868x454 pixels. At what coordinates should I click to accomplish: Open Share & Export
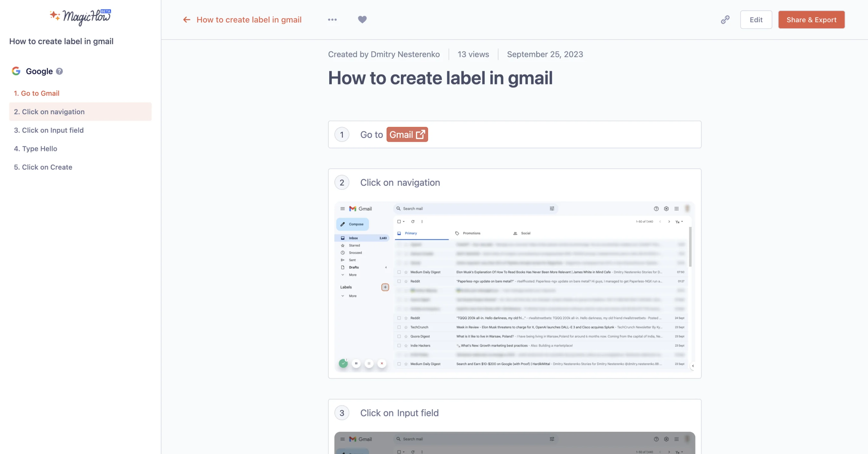811,20
